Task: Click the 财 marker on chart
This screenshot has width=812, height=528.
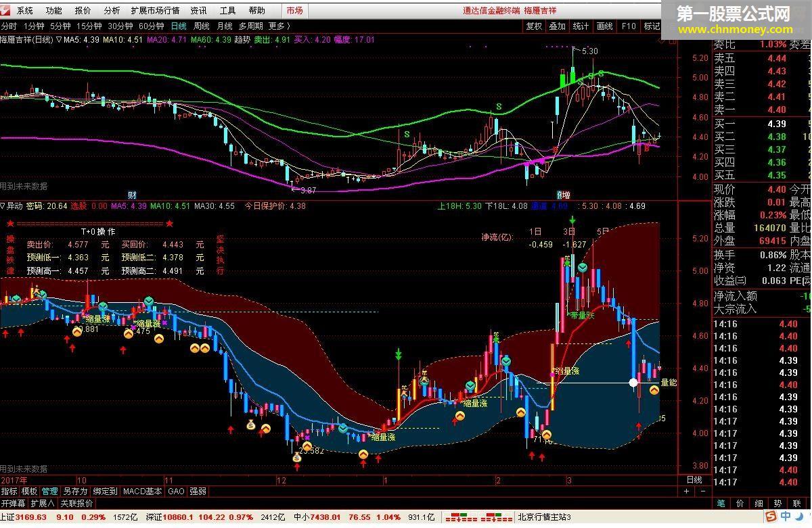Action: click(132, 195)
